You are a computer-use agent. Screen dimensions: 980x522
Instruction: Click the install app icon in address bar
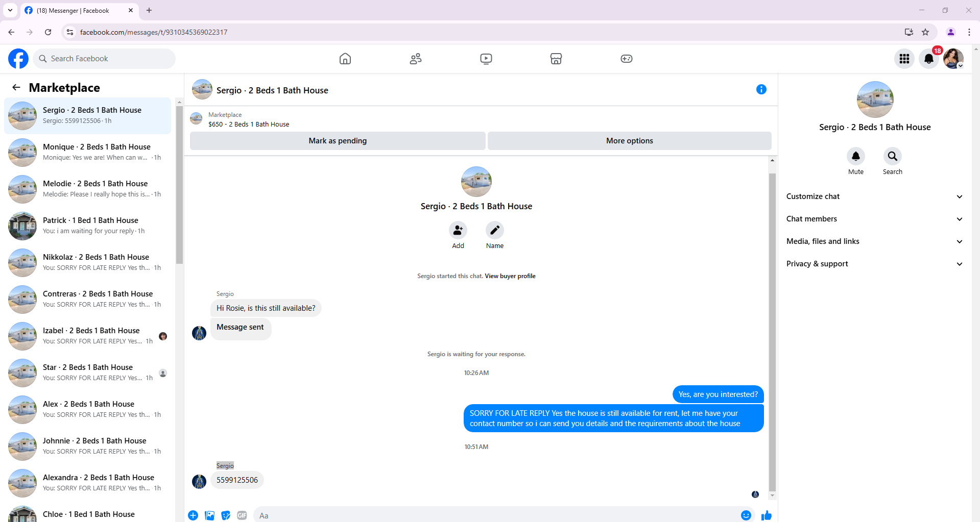(x=909, y=32)
